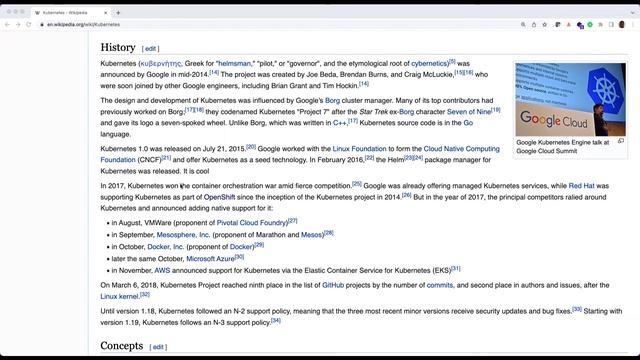Follow the Star Trek ex-Borg link

tap(406, 112)
